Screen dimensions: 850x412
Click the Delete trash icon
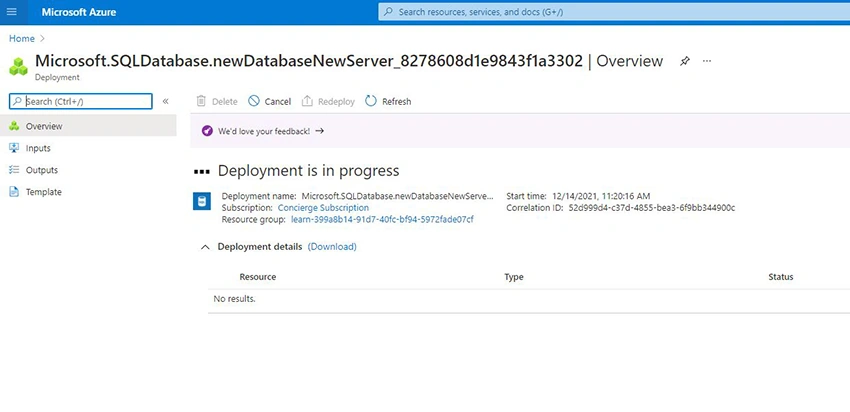click(x=201, y=101)
